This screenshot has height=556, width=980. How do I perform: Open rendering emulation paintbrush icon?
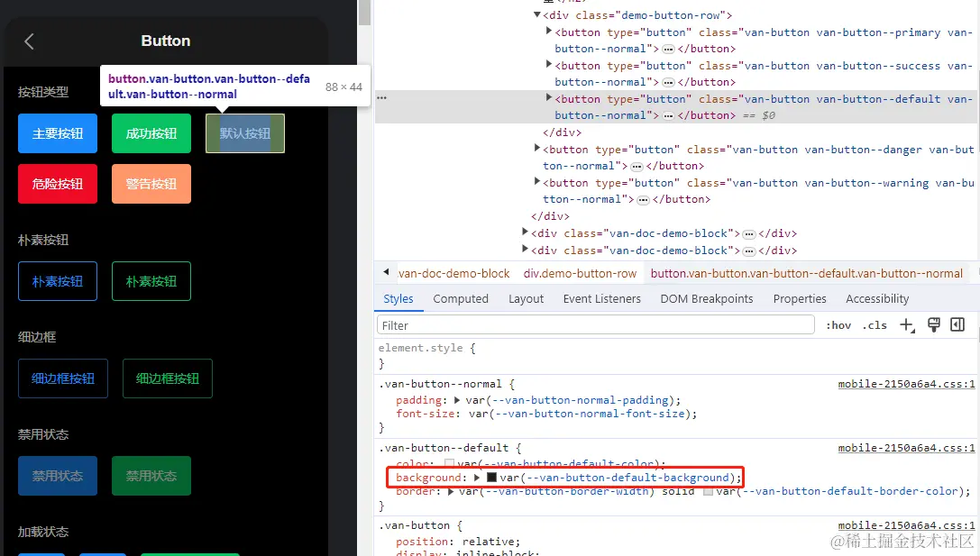[934, 324]
